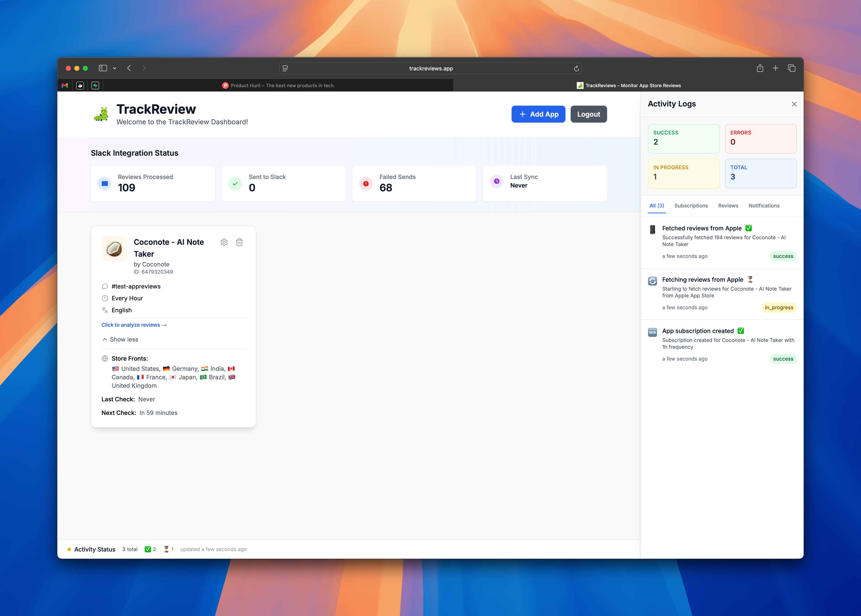Open third pinned tab with lightning icon
The image size is (861, 616).
click(x=95, y=85)
